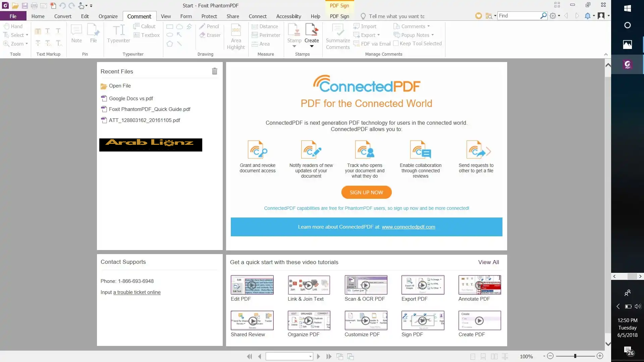This screenshot has height=362, width=644.
Task: Select the polygon drawing shape
Action: 170,44
